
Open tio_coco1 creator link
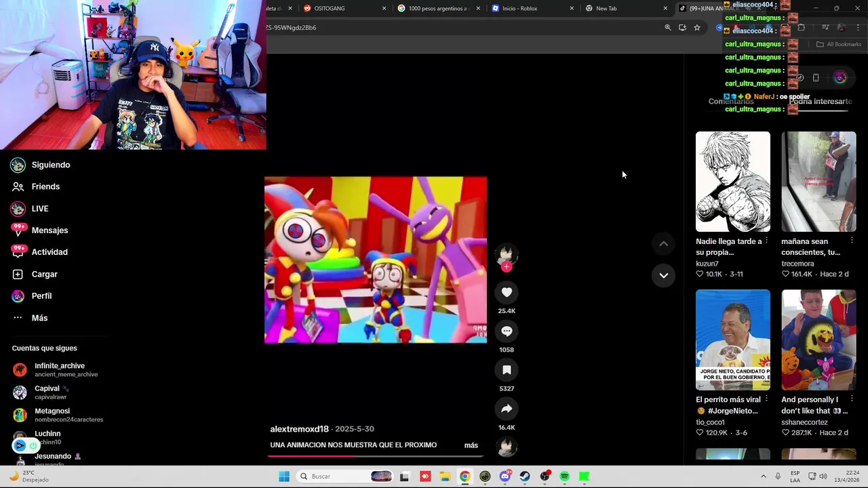coord(710,422)
